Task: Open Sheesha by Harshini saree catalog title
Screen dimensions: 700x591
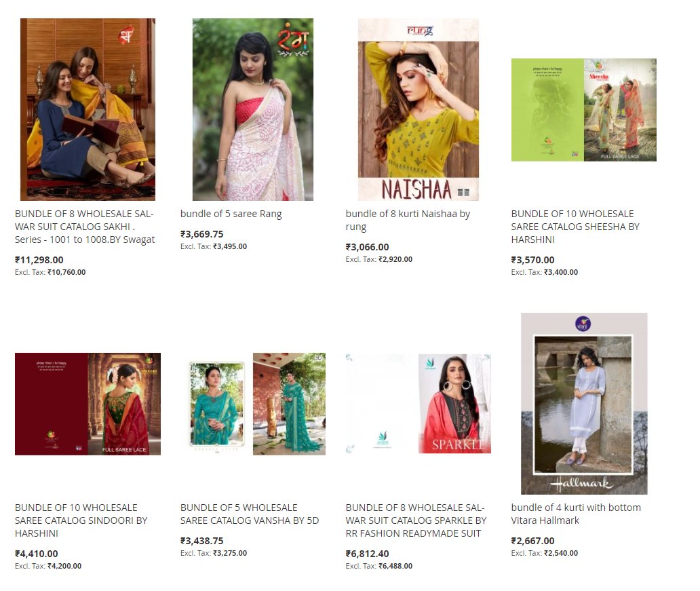Action: [575, 227]
